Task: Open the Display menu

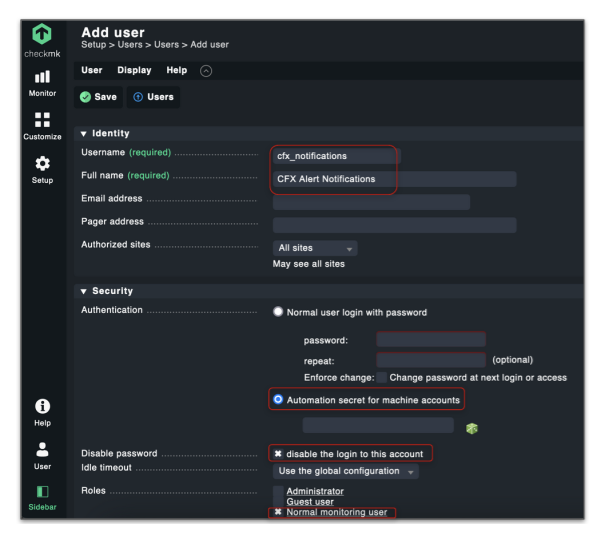Action: click(134, 70)
